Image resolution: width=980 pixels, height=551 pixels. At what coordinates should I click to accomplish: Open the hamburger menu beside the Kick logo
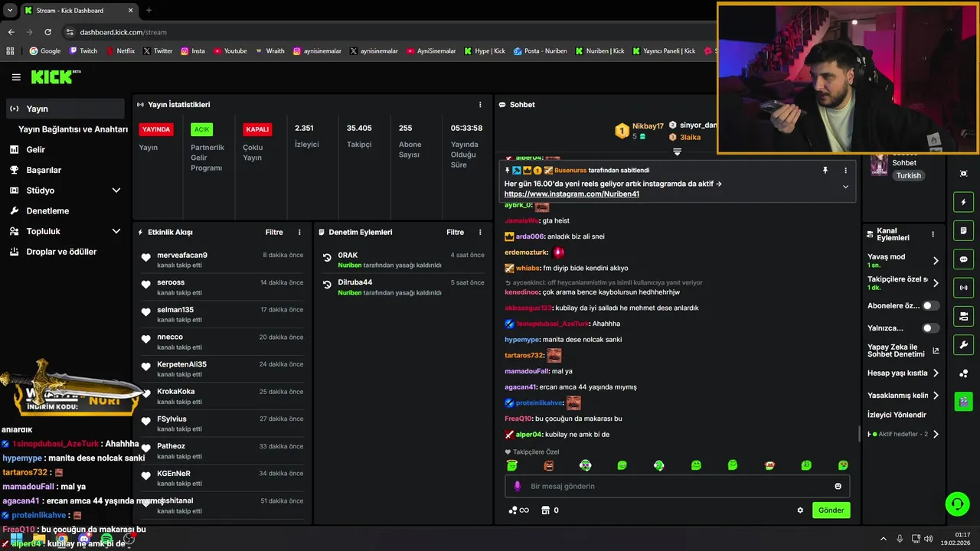[x=16, y=77]
